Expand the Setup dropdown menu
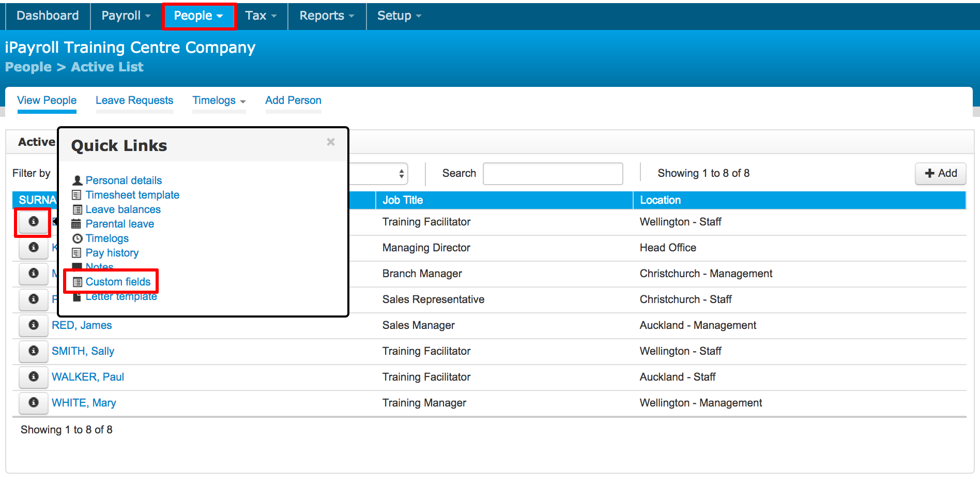This screenshot has height=482, width=980. 400,16
